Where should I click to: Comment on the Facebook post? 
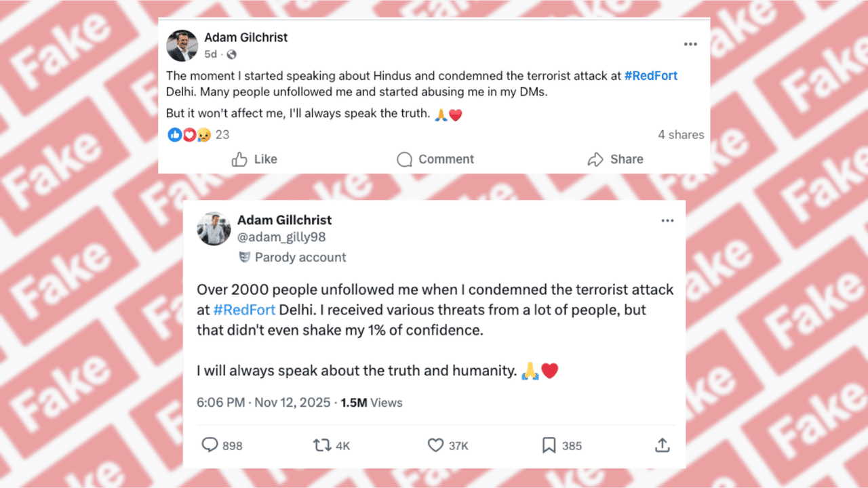435,159
